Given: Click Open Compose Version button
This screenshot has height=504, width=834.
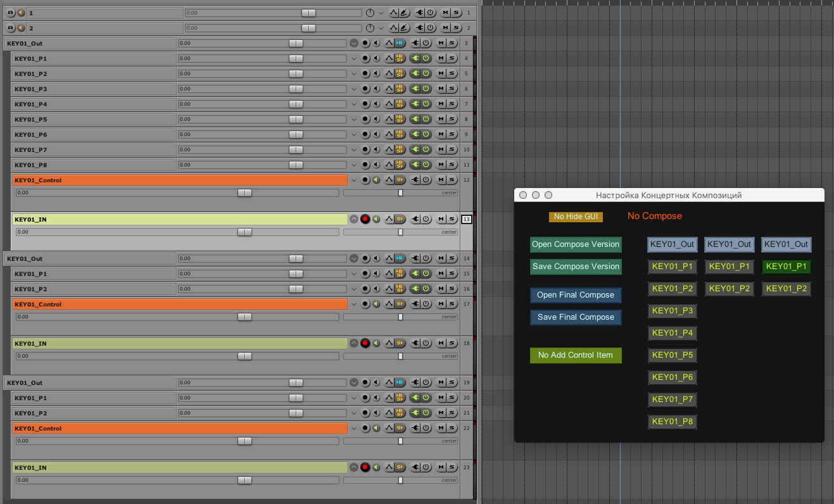Looking at the screenshot, I should coord(576,244).
